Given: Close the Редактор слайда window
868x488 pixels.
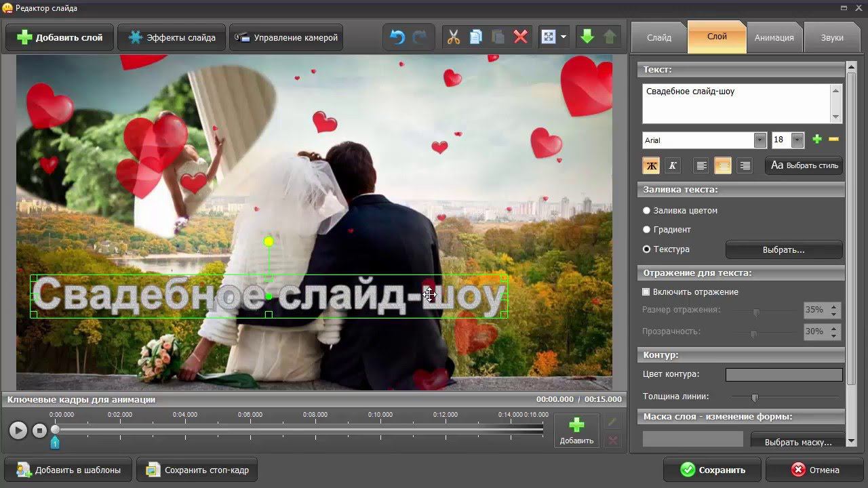Looking at the screenshot, I should 859,7.
